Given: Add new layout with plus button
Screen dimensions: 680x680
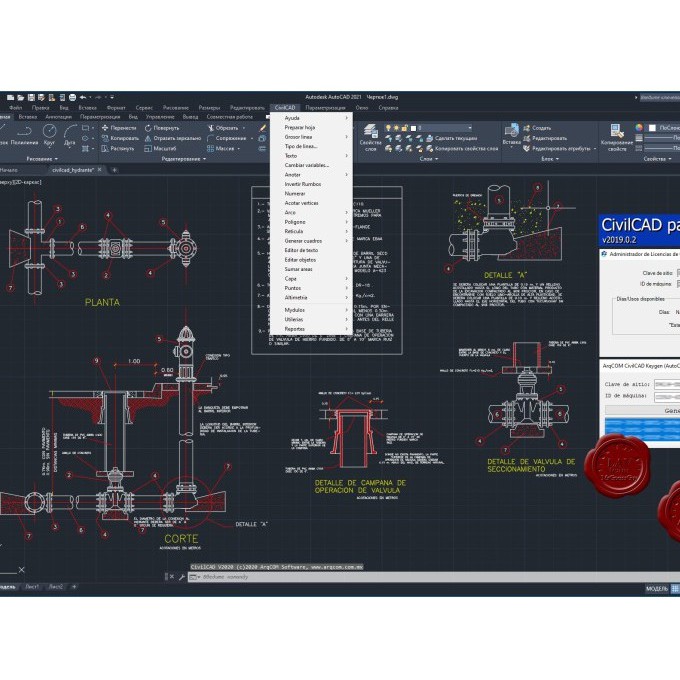Looking at the screenshot, I should pyautogui.click(x=74, y=587).
